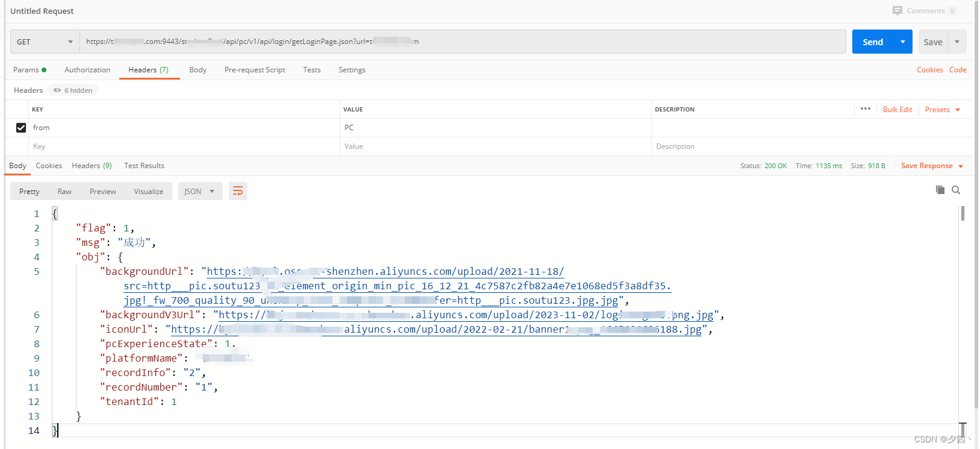Screen dimensions: 980x449
Task: Click Bulk Edit
Action: (x=897, y=110)
